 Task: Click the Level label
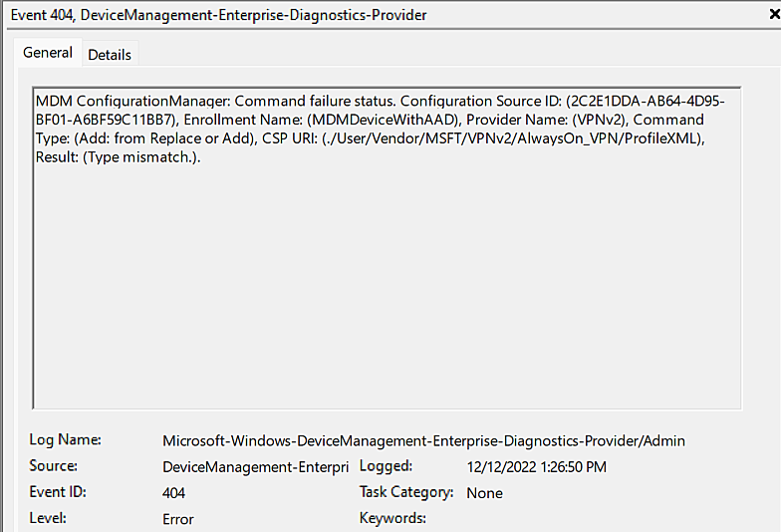click(48, 518)
